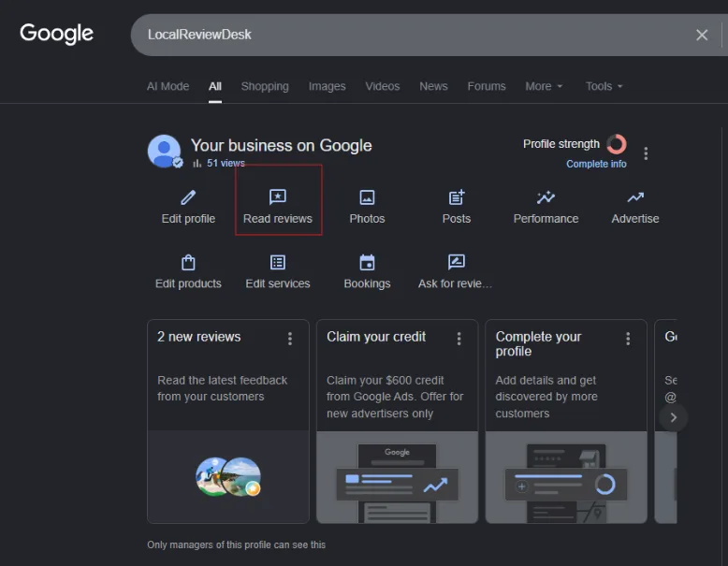Viewport: 728px width, 566px height.
Task: Click the Edit profile pencil icon
Action: click(x=188, y=197)
